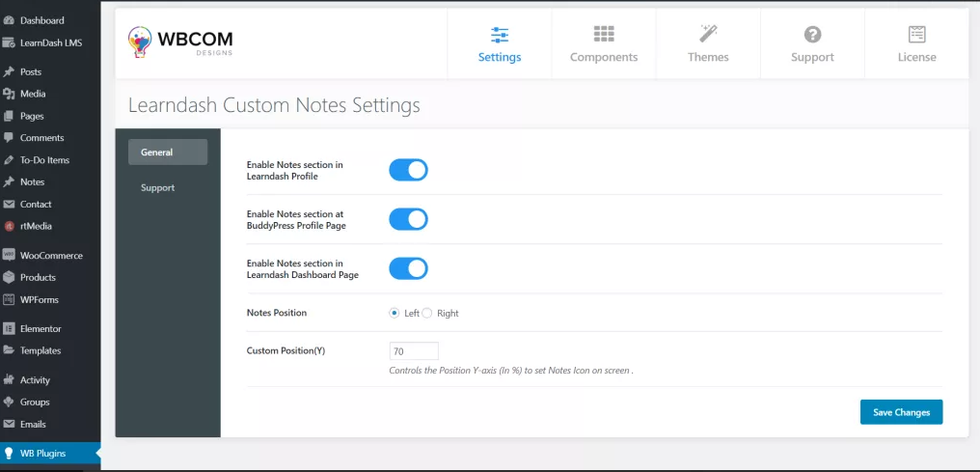The height and width of the screenshot is (472, 980).
Task: Open Dashboard text link in admin menu
Action: point(41,20)
